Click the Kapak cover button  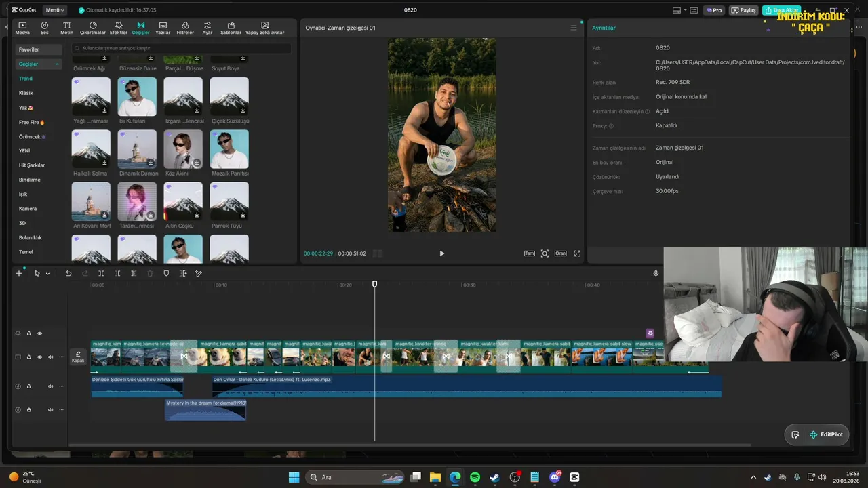pos(78,357)
